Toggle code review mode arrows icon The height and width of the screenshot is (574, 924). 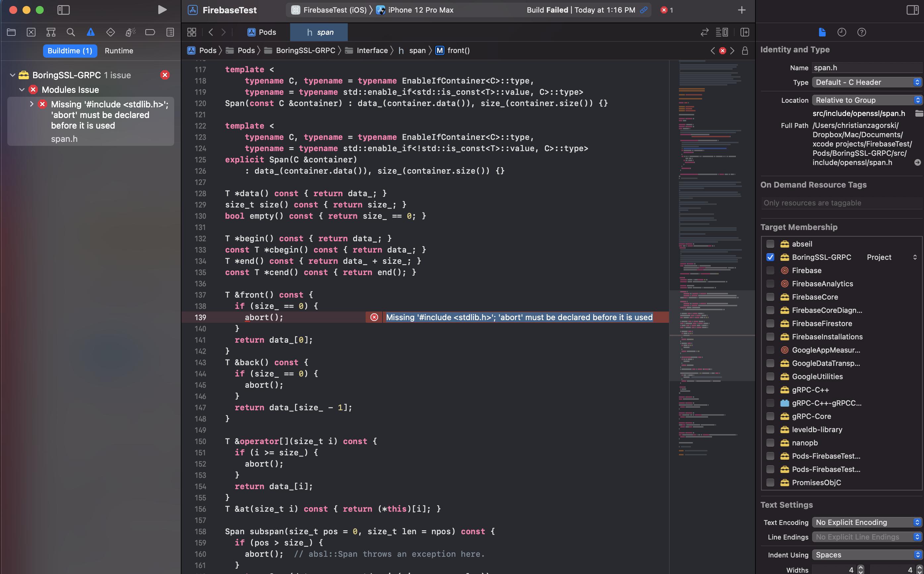click(704, 32)
